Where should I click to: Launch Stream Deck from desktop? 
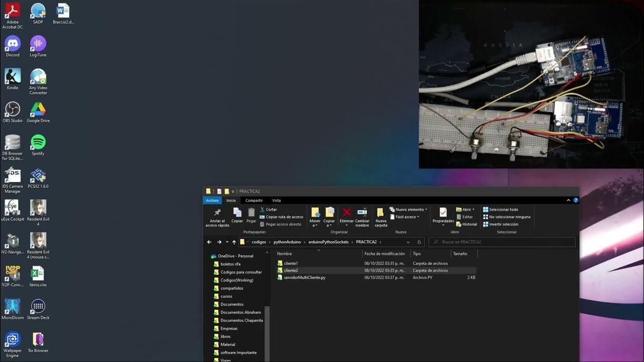pos(38,309)
